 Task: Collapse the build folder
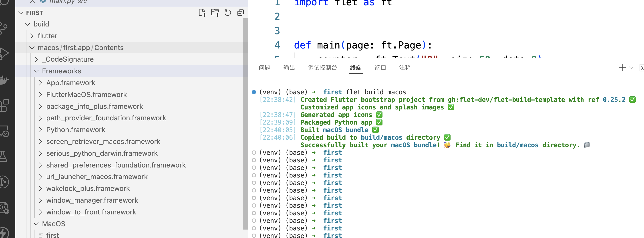click(28, 24)
